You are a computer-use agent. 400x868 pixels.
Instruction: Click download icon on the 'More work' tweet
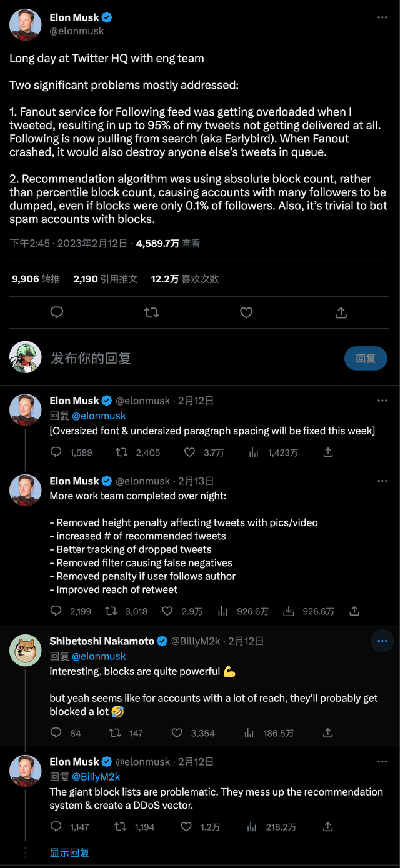[x=289, y=611]
